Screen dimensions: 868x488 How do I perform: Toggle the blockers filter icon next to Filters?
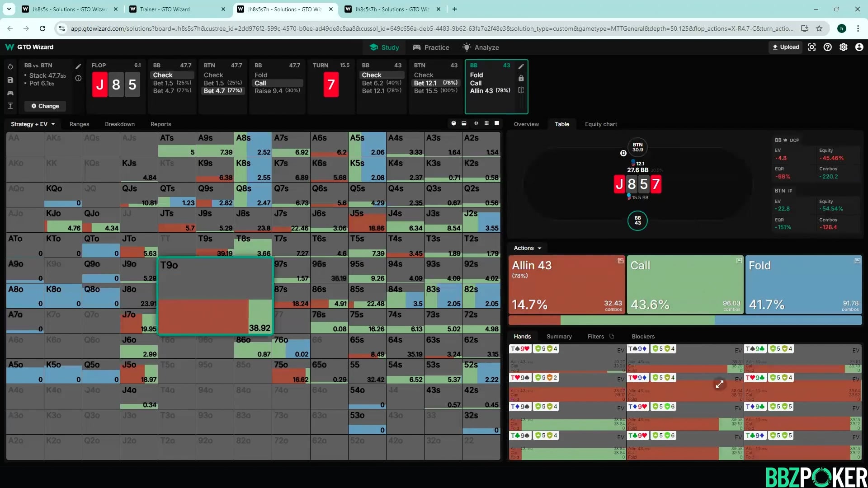pos(612,336)
